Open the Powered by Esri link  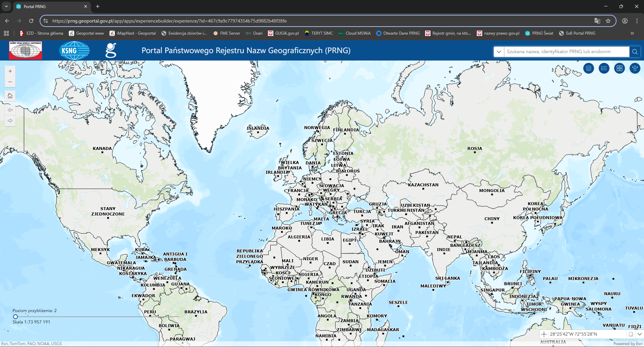click(x=628, y=344)
